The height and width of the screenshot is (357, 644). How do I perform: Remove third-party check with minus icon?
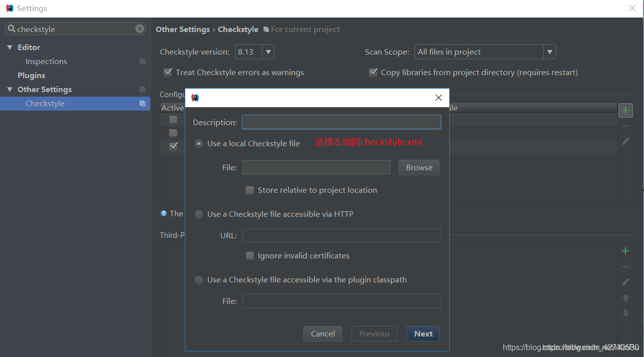click(625, 267)
